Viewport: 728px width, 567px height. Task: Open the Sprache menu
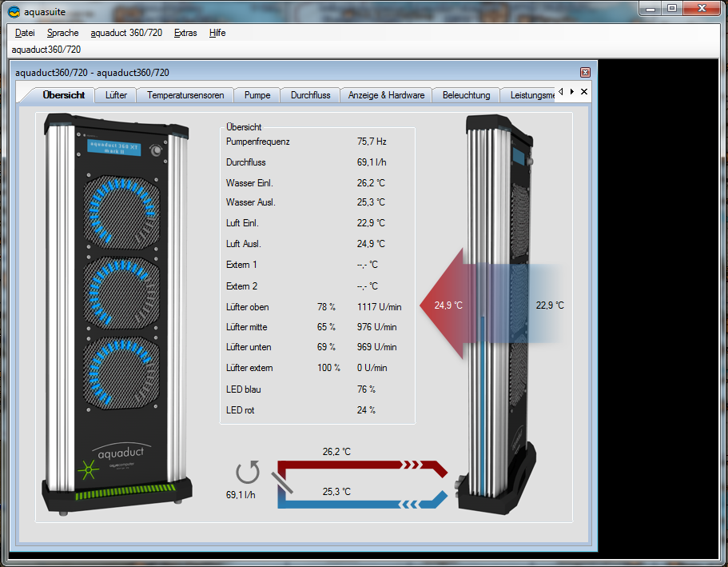[x=62, y=33]
